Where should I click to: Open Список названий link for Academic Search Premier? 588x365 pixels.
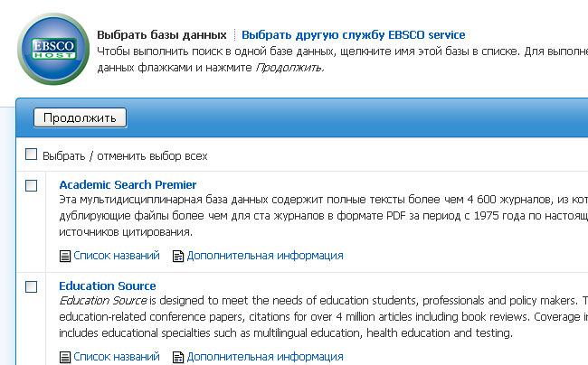point(117,256)
